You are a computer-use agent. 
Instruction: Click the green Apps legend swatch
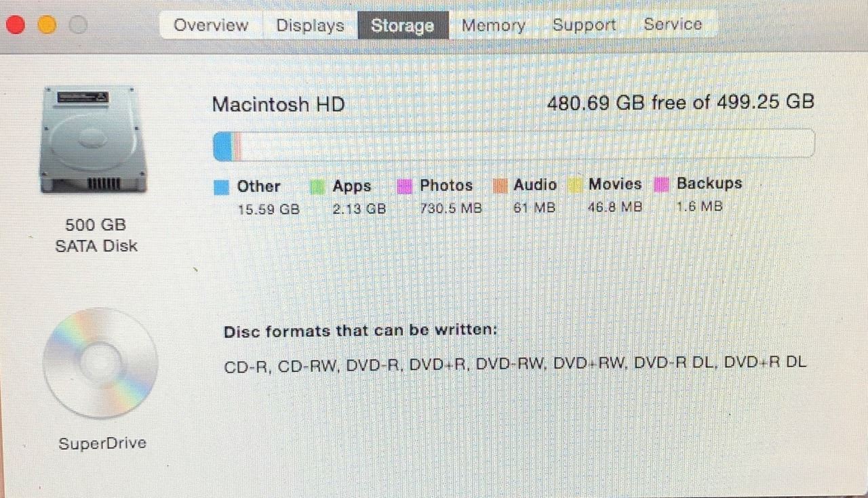[x=317, y=187]
